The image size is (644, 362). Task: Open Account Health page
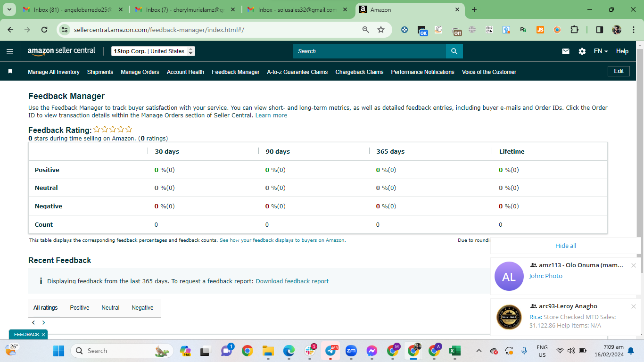tap(186, 72)
